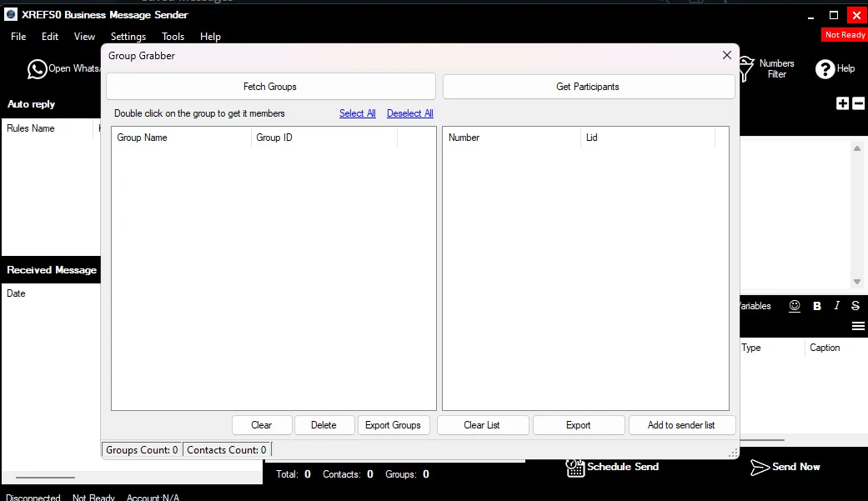Click the Lid column header
This screenshot has height=501, width=868.
point(648,138)
